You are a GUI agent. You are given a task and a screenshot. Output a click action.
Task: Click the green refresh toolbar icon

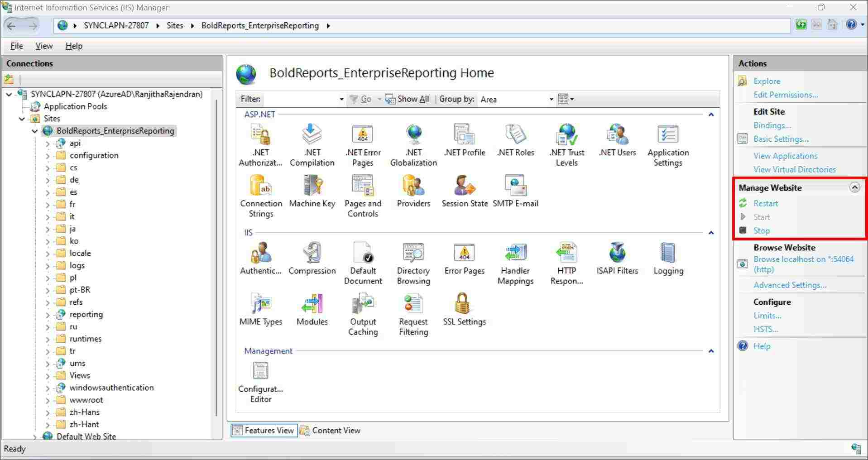click(x=801, y=25)
